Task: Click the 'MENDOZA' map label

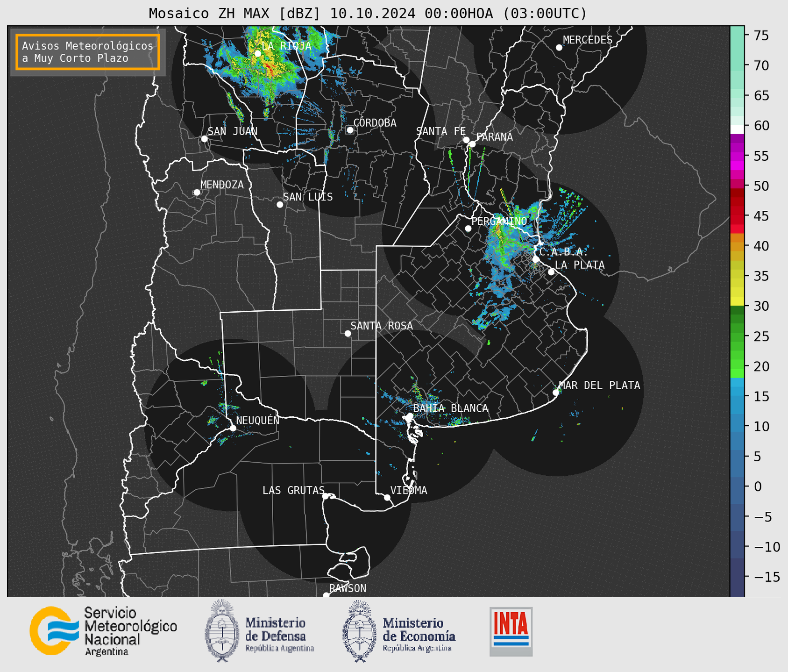Action: point(222,185)
